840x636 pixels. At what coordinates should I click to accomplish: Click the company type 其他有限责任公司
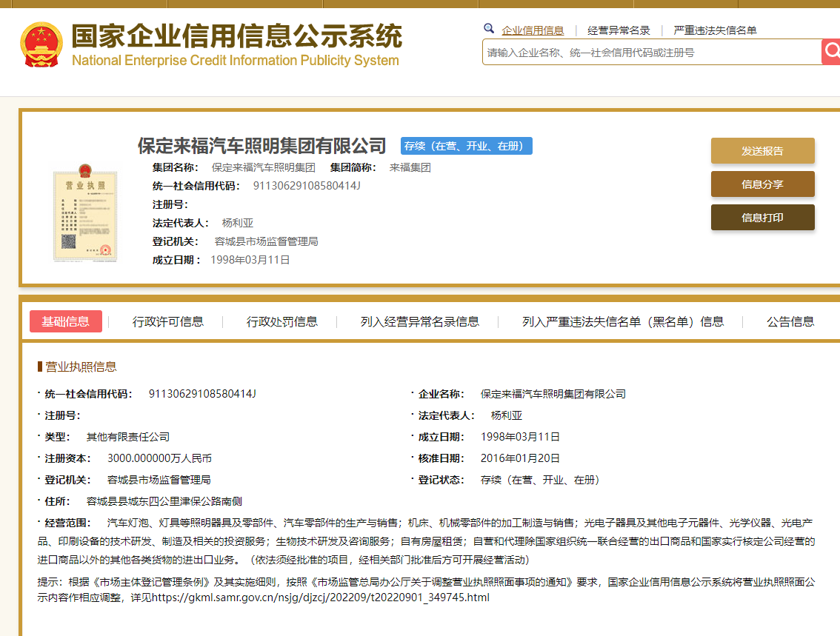128,437
